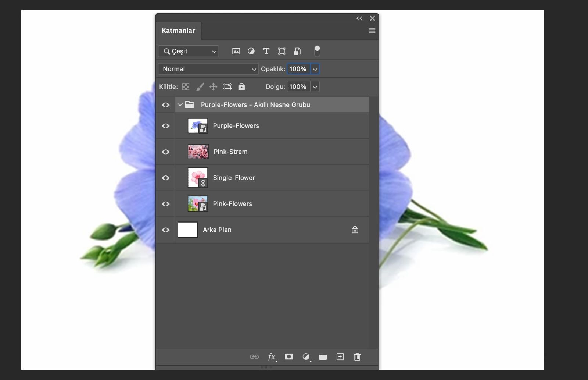Hide the Purple-Flowers layer

pos(166,126)
